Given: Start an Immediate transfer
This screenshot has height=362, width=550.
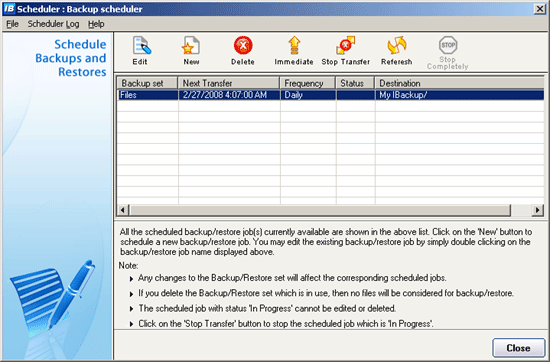Looking at the screenshot, I should click(294, 46).
